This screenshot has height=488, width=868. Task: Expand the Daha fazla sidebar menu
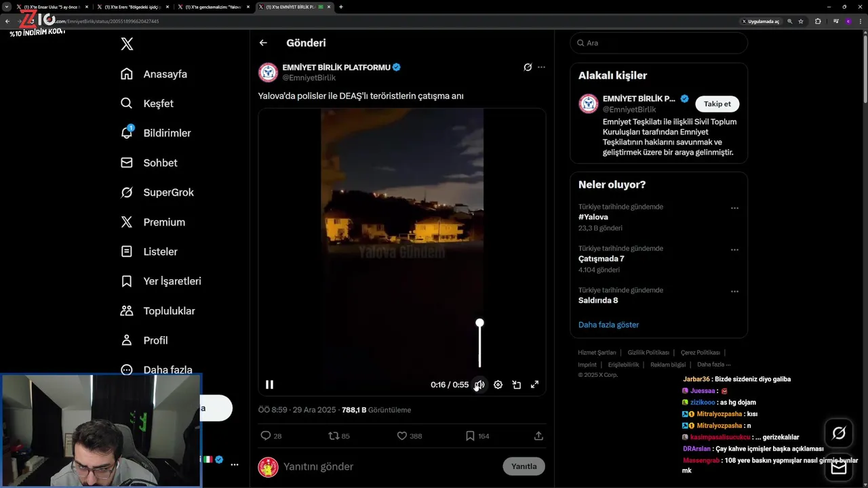157,370
